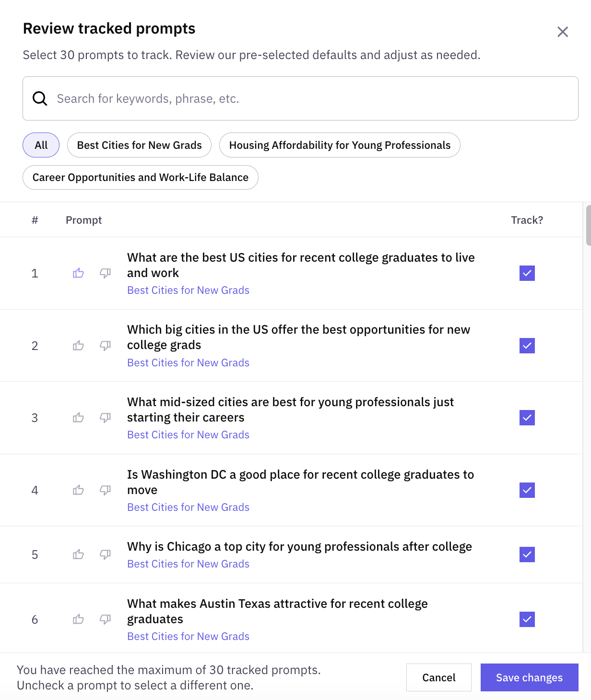Untick the Austin Texas prompt checkbox
The width and height of the screenshot is (591, 700).
[x=527, y=619]
